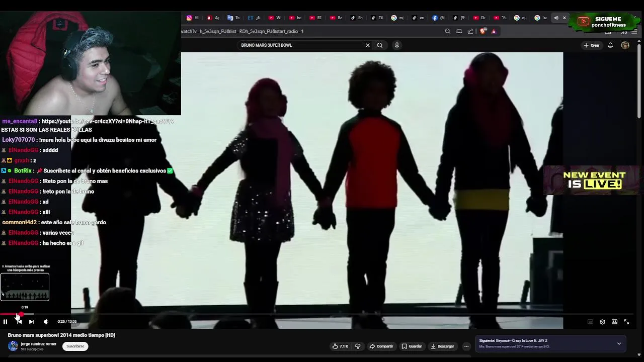Click the video title text
The image size is (644, 362).
coord(61,335)
